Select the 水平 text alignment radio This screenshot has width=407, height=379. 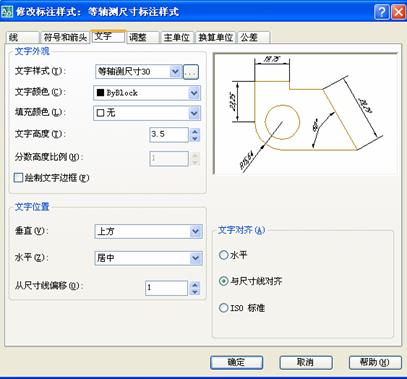223,255
